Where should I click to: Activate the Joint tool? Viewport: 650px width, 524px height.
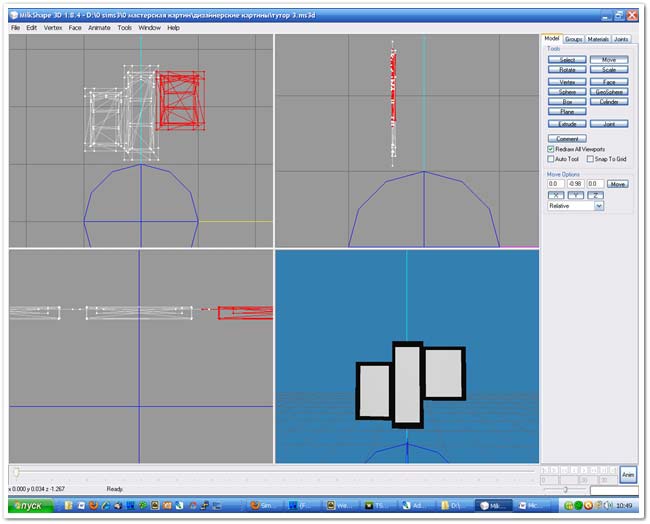tap(609, 124)
